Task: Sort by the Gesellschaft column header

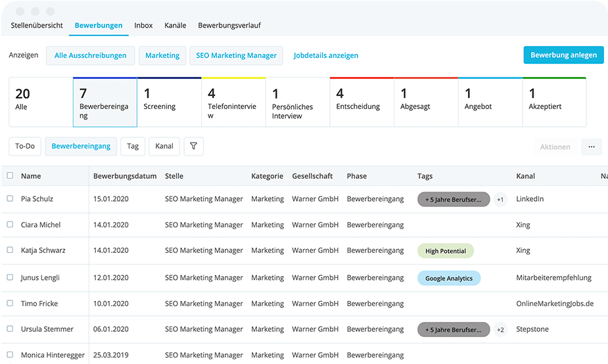Action: 312,176
